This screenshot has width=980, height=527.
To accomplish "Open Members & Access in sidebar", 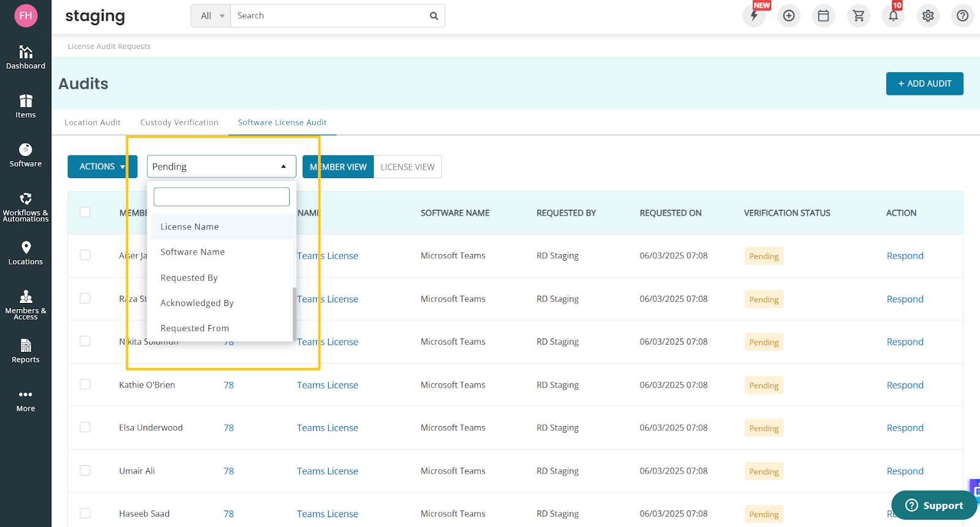I will point(26,305).
